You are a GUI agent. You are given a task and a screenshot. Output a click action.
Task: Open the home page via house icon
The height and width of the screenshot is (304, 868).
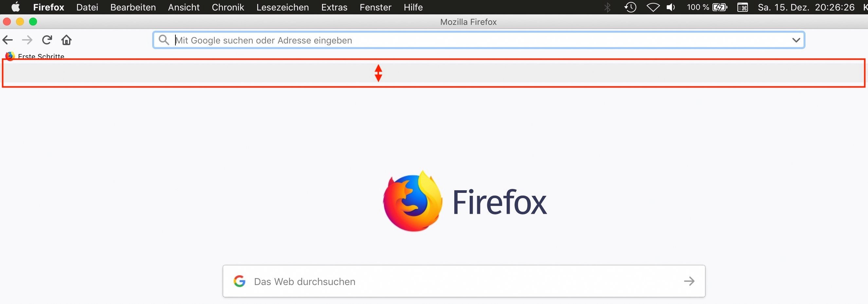point(66,40)
